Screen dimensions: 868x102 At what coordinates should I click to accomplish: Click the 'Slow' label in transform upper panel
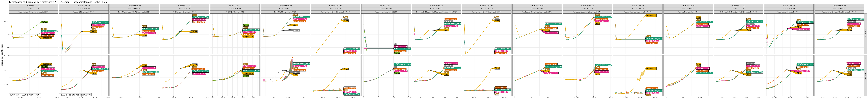195,32
